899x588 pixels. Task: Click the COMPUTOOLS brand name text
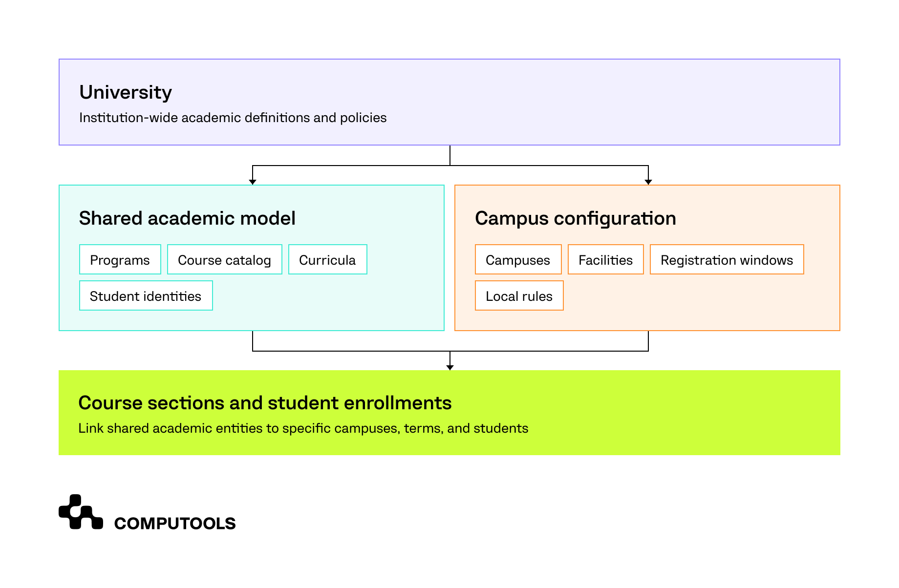[x=175, y=524]
